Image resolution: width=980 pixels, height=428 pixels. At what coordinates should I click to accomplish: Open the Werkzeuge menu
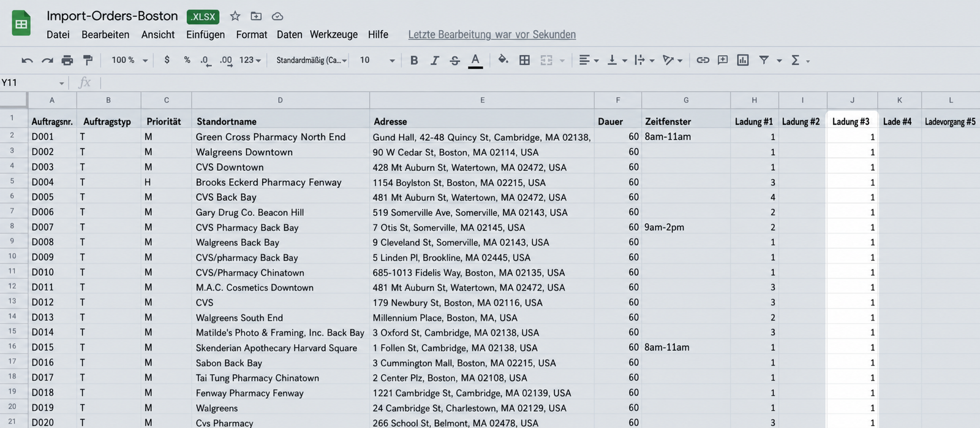(334, 34)
